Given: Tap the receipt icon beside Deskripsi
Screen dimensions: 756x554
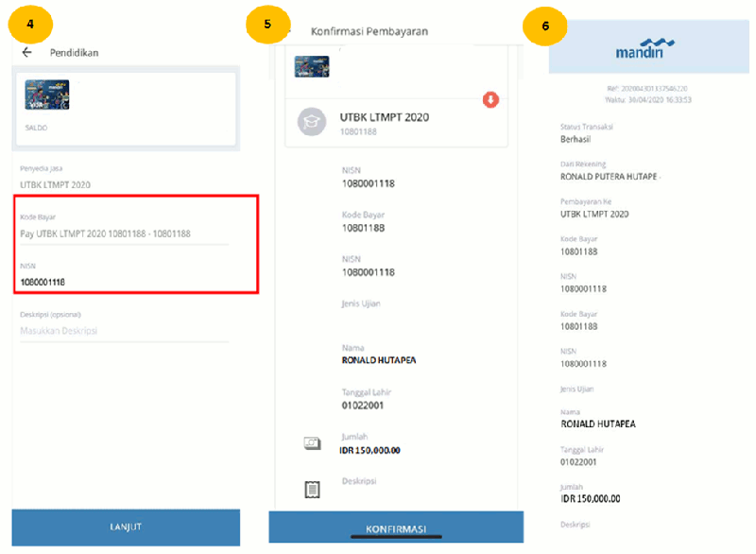Looking at the screenshot, I should [x=312, y=489].
